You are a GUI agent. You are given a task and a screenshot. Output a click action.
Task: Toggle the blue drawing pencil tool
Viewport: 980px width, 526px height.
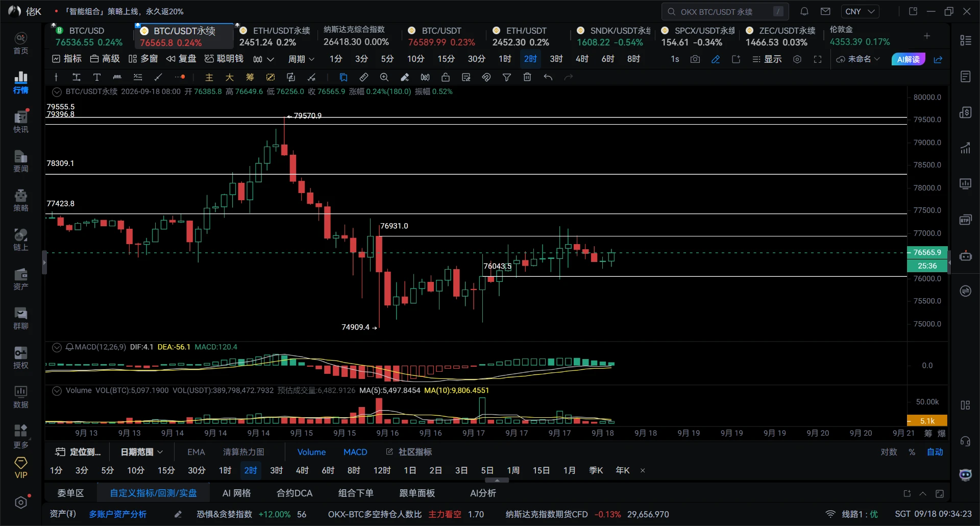(x=716, y=59)
